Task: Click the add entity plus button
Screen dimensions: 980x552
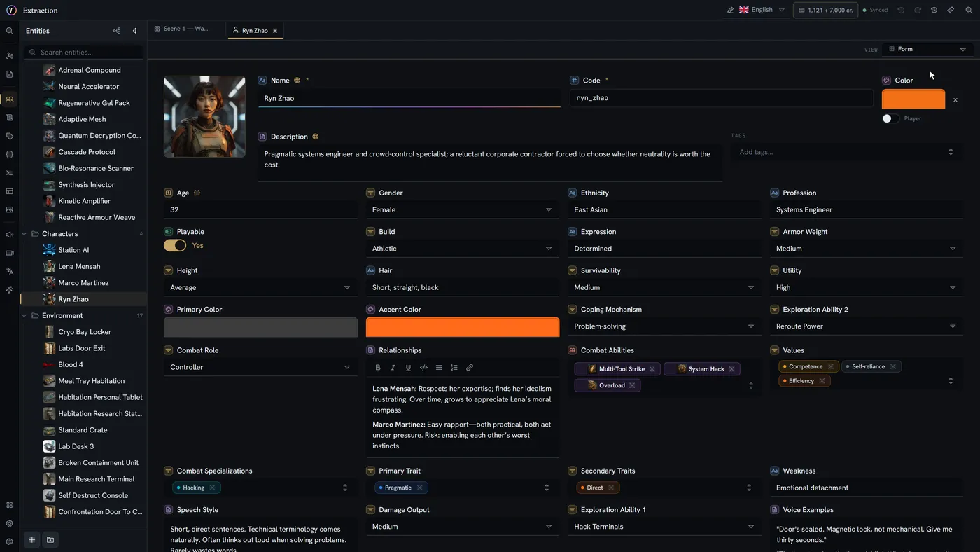Action: pyautogui.click(x=31, y=540)
